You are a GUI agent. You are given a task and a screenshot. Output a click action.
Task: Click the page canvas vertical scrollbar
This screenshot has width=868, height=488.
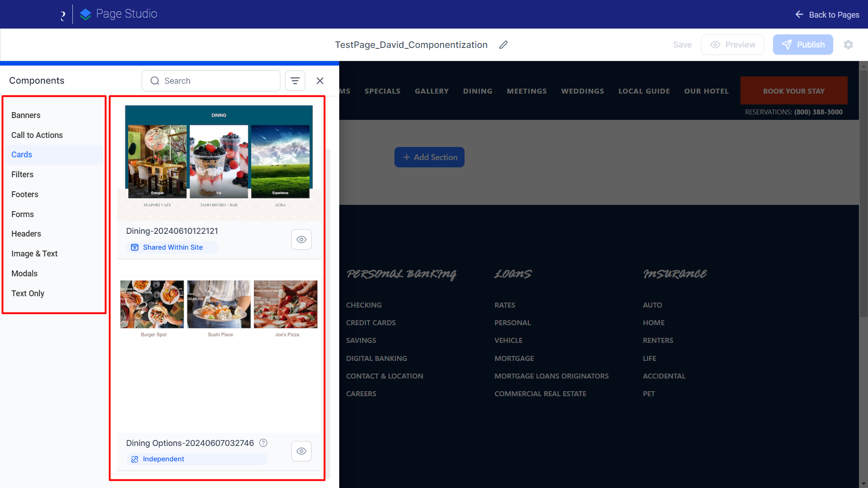863,194
